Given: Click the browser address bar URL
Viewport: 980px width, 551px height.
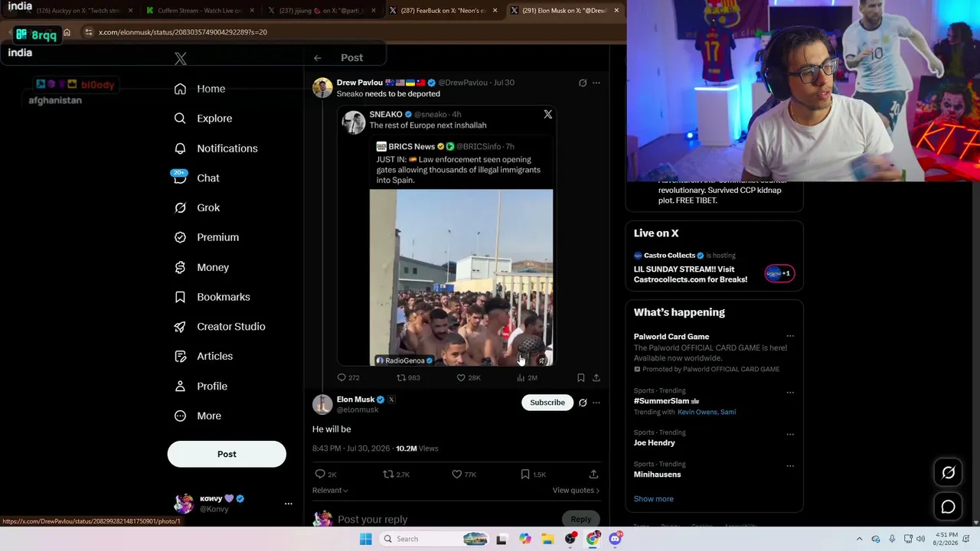Looking at the screenshot, I should point(183,32).
